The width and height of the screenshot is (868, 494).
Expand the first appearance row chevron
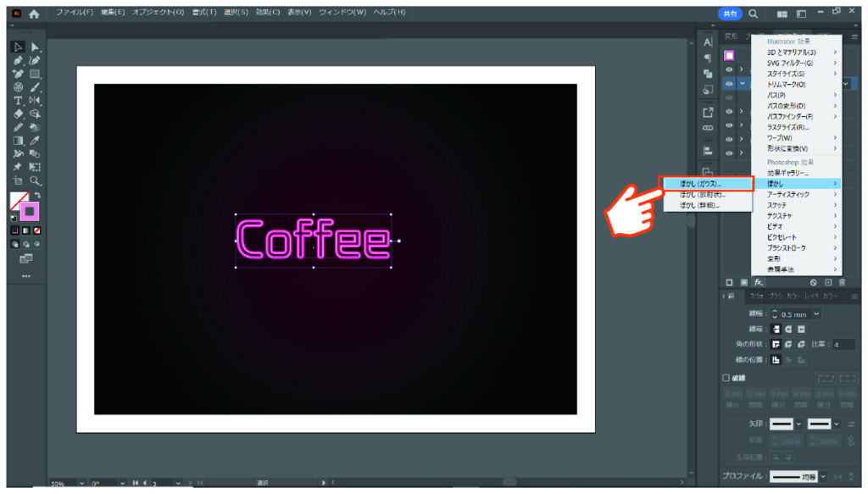click(x=742, y=69)
